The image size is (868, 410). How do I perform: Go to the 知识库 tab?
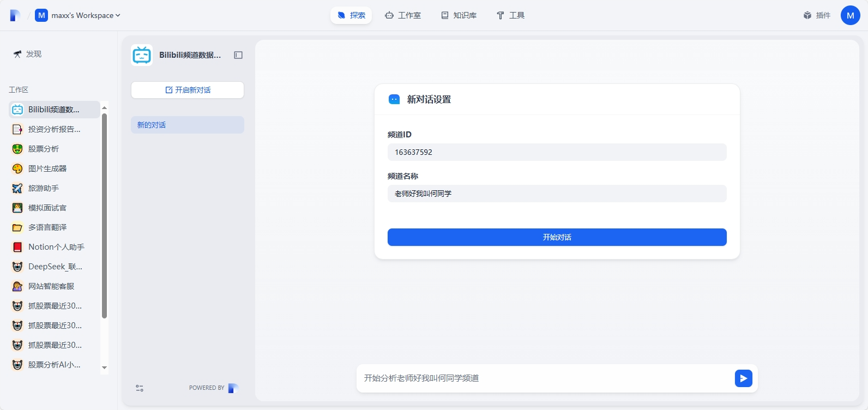pos(459,15)
